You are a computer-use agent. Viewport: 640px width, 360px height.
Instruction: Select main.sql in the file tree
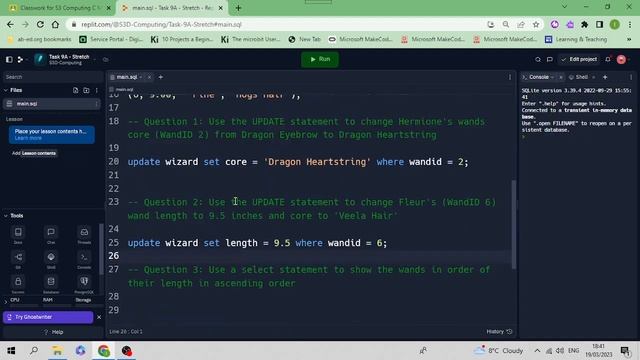51,104
